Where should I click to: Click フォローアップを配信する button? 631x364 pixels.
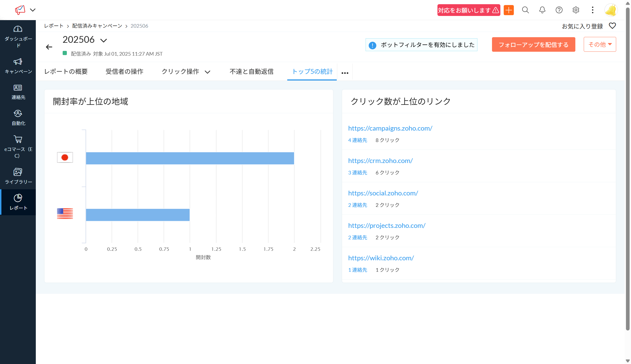pos(533,45)
